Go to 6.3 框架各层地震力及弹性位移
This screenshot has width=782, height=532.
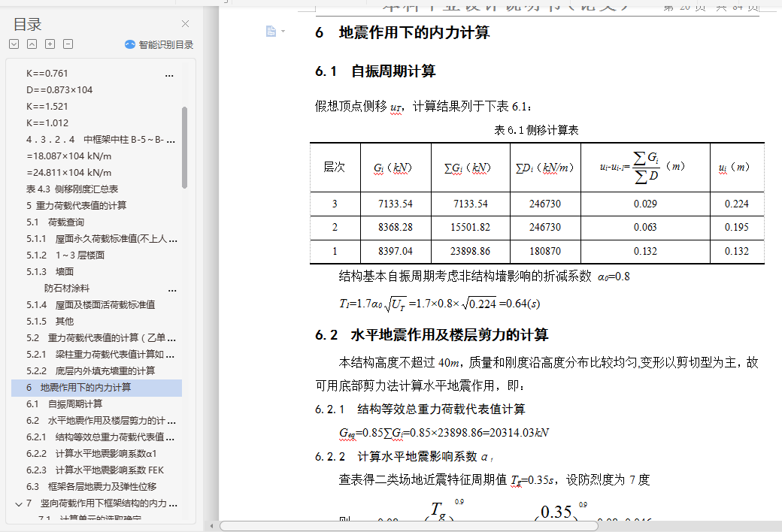[x=91, y=486]
